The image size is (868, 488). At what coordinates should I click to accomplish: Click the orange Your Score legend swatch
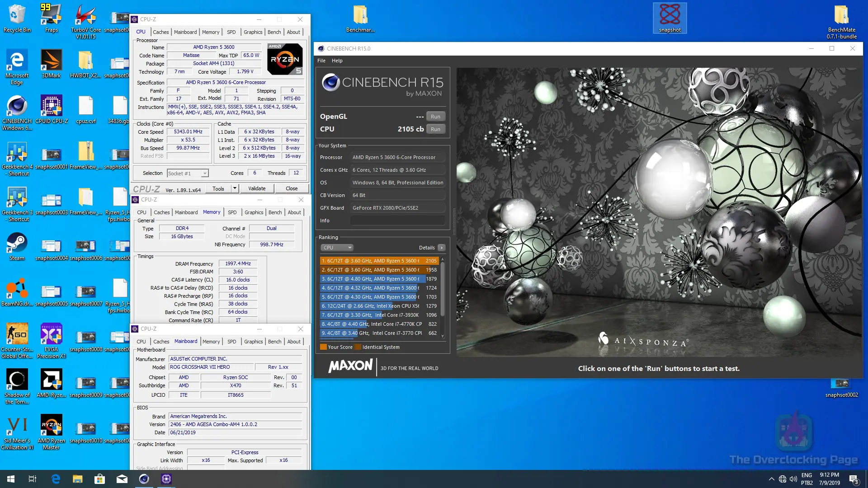(x=323, y=347)
